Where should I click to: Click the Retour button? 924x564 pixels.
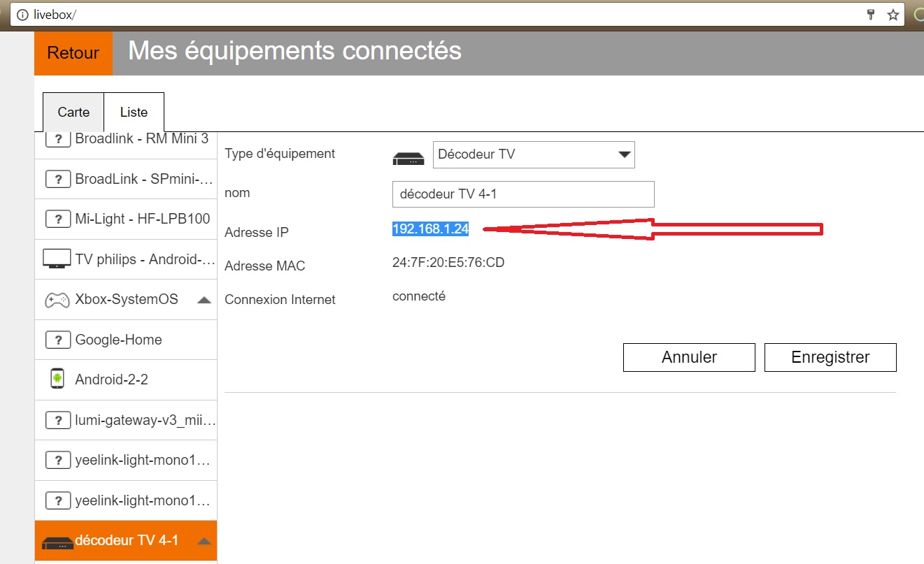coord(73,52)
